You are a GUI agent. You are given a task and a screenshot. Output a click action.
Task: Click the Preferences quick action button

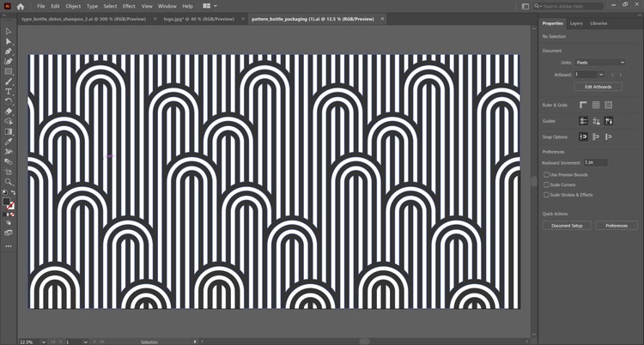coord(616,226)
